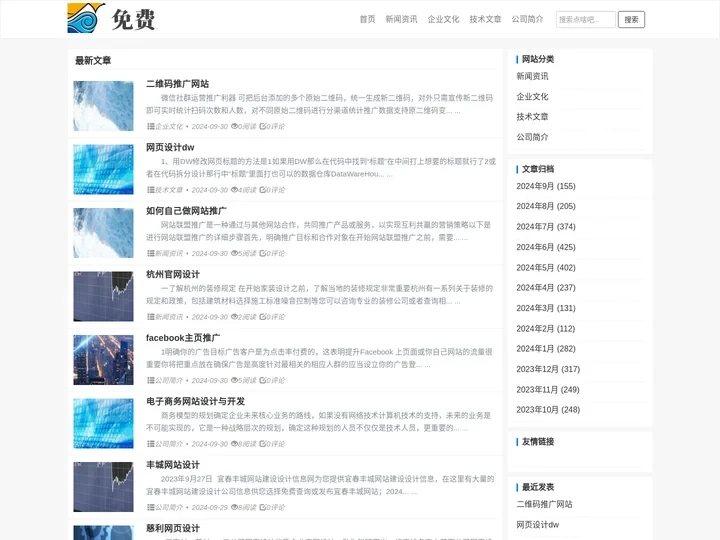This screenshot has width=720, height=540.
Task: Open 公司简介 in top navigation
Action: pos(527,19)
